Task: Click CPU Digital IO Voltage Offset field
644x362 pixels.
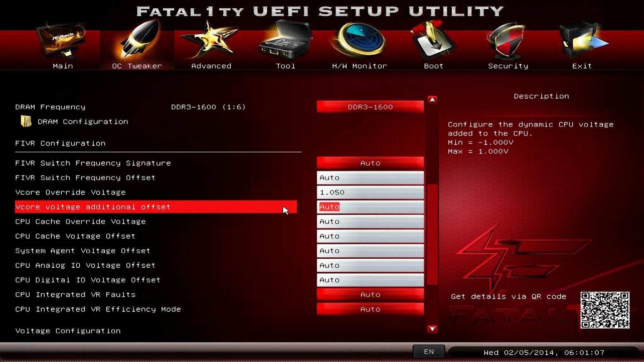Action: [370, 280]
